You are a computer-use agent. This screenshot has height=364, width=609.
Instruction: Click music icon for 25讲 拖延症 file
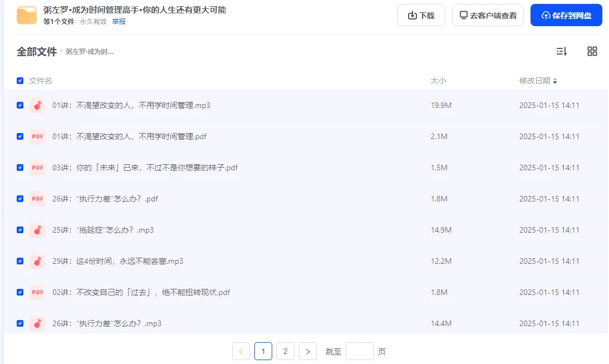click(37, 230)
